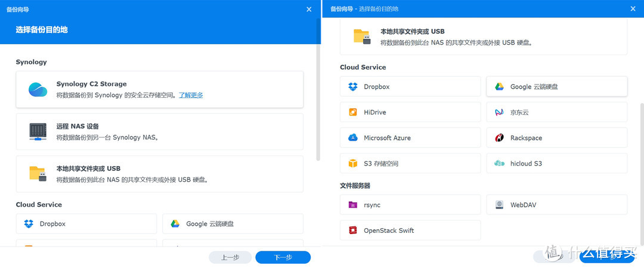Pick the S3 storage icon

click(352, 163)
